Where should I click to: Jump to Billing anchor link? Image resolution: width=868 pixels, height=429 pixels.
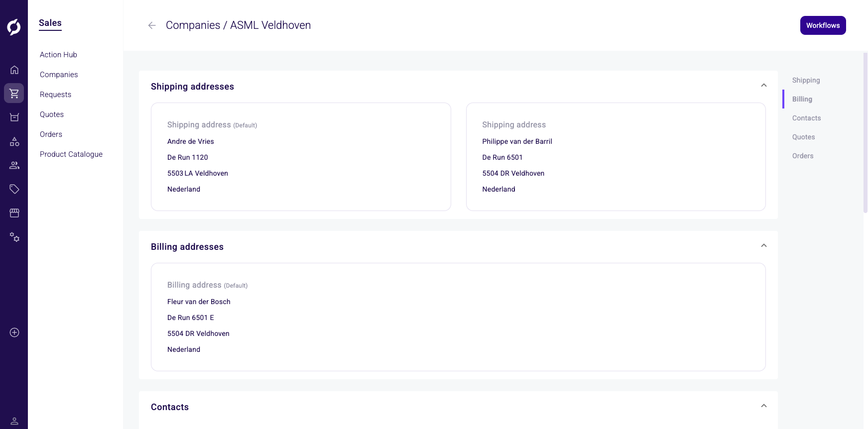[802, 99]
